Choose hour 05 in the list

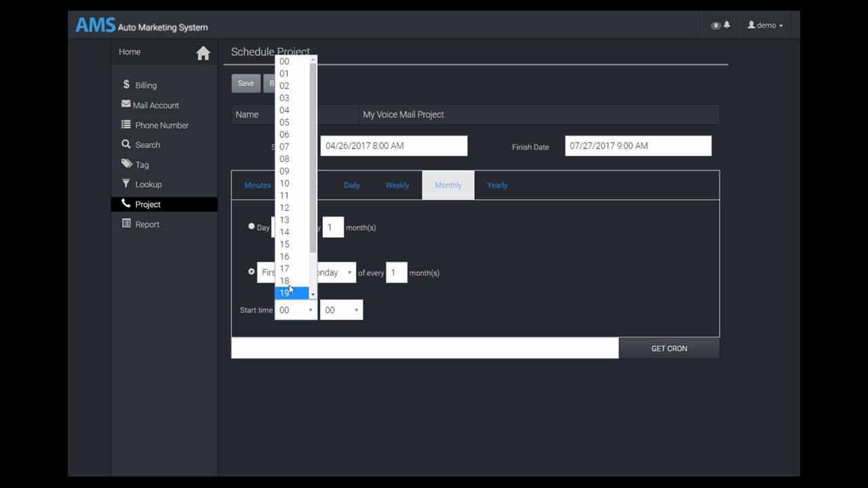coord(292,122)
